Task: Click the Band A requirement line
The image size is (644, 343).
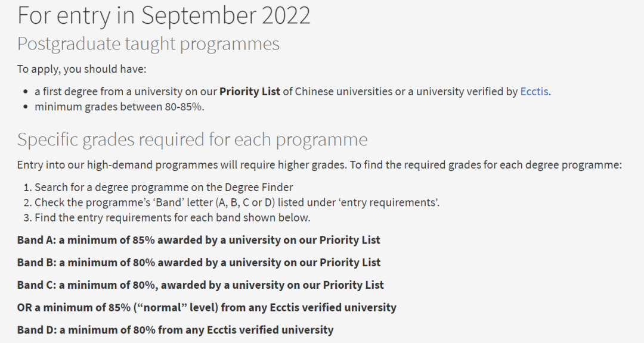Action: pyautogui.click(x=199, y=240)
